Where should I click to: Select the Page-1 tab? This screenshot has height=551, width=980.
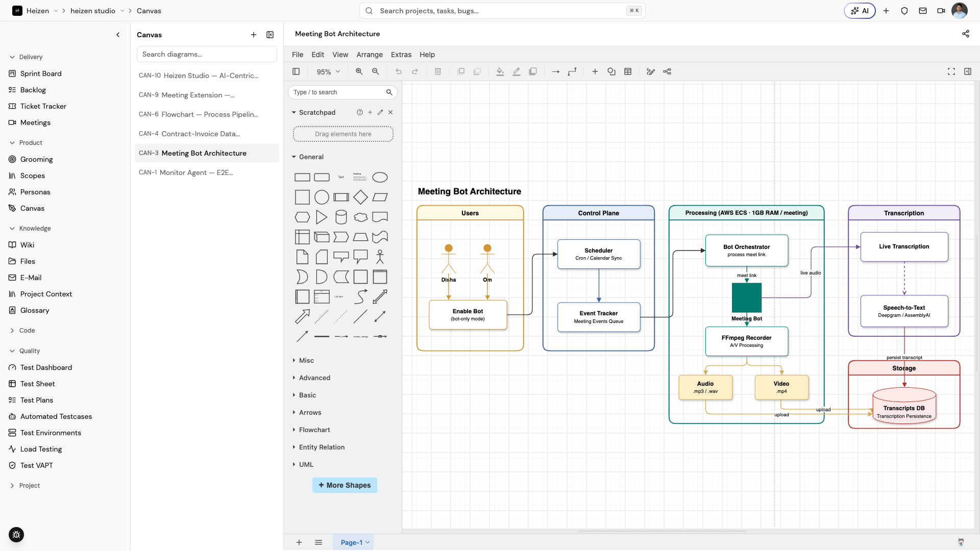tap(353, 542)
